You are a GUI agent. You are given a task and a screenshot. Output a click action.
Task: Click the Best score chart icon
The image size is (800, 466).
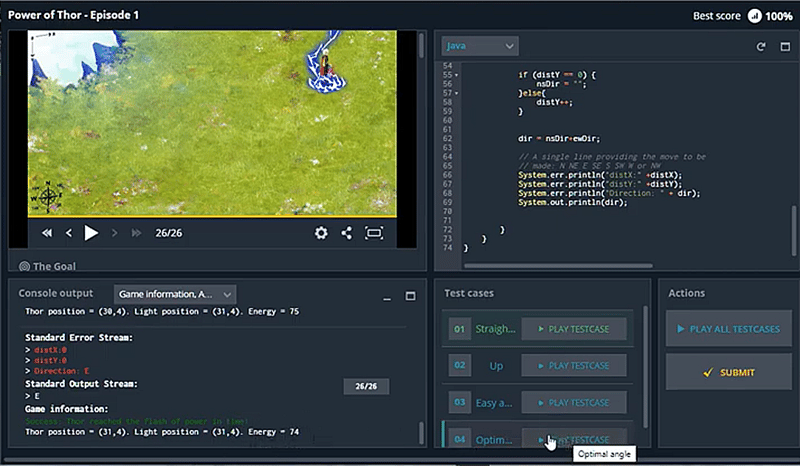point(755,16)
